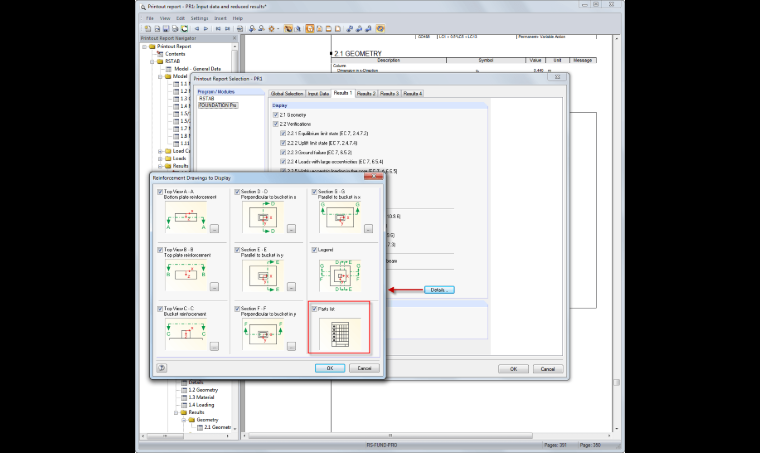Image resolution: width=760 pixels, height=453 pixels.
Task: Collapse the Printout Report root tree node
Action: 144,47
